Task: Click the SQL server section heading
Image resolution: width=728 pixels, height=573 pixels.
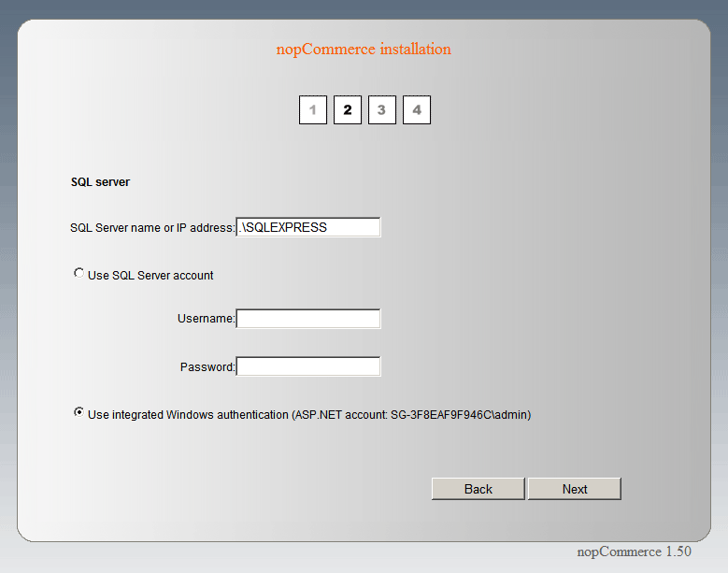Action: pyautogui.click(x=100, y=182)
